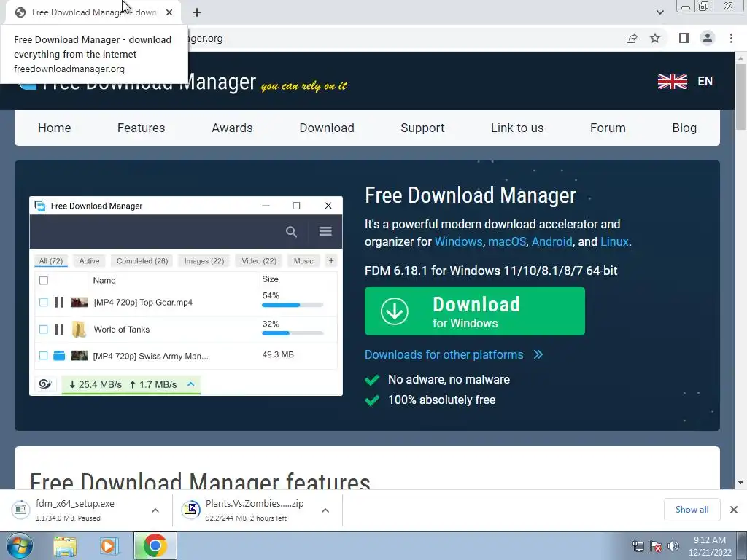Viewport: 747px width, 560px height.
Task: Click Show all downloads button
Action: coord(692,510)
